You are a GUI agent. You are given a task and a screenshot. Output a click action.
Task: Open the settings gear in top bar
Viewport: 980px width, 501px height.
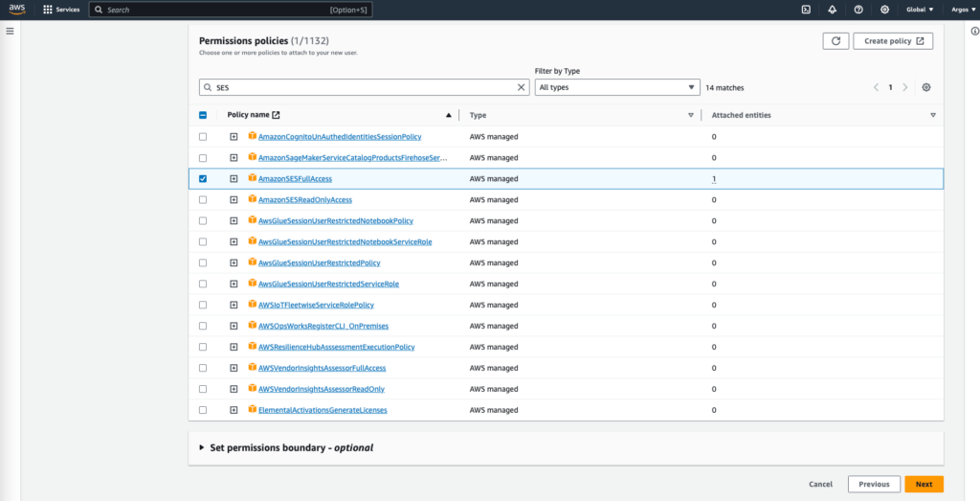tap(885, 10)
